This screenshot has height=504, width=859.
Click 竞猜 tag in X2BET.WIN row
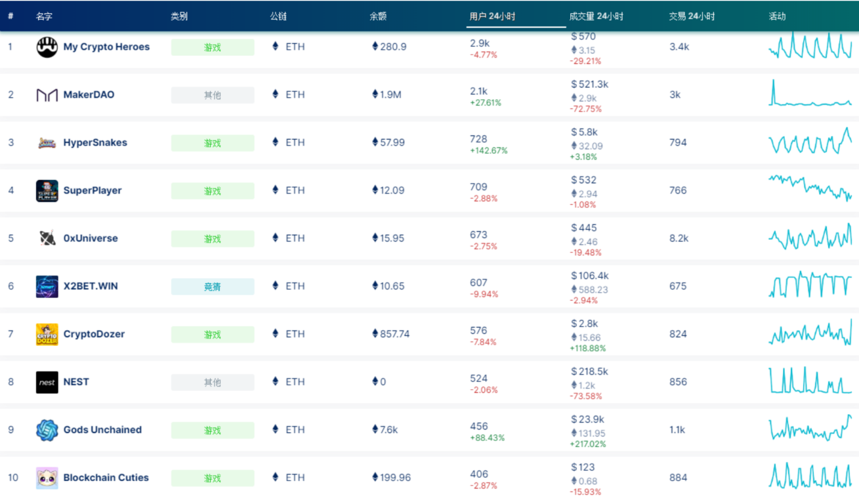(x=213, y=287)
